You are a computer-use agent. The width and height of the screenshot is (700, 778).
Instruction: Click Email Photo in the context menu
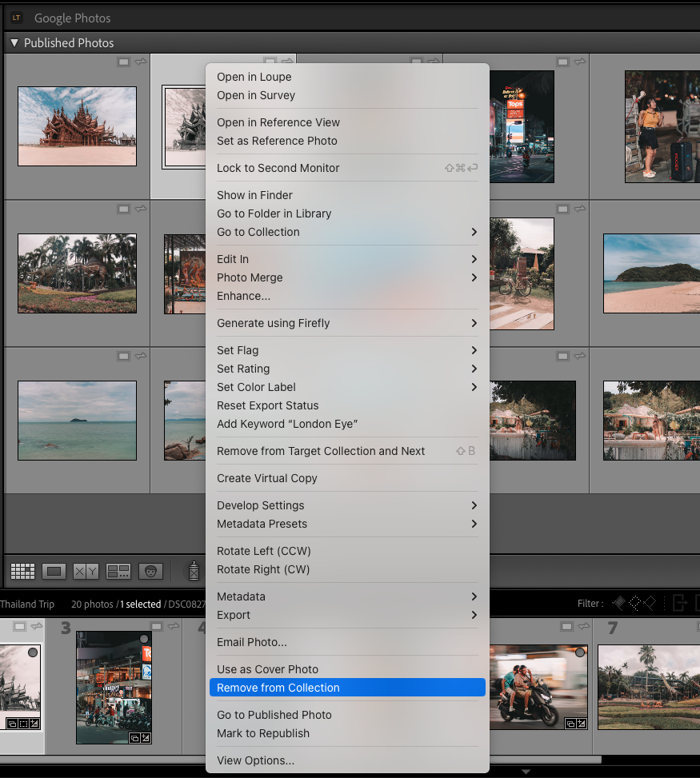[x=250, y=642]
